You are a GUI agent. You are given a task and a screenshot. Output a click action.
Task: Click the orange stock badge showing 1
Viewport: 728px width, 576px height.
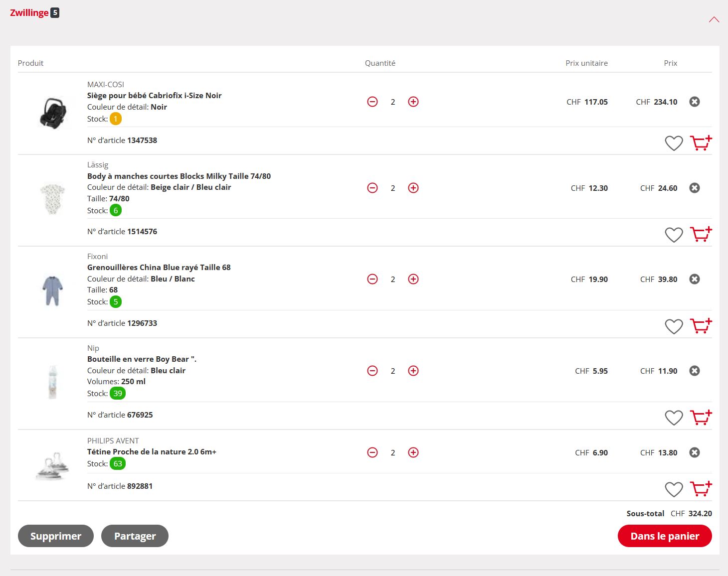tap(116, 119)
